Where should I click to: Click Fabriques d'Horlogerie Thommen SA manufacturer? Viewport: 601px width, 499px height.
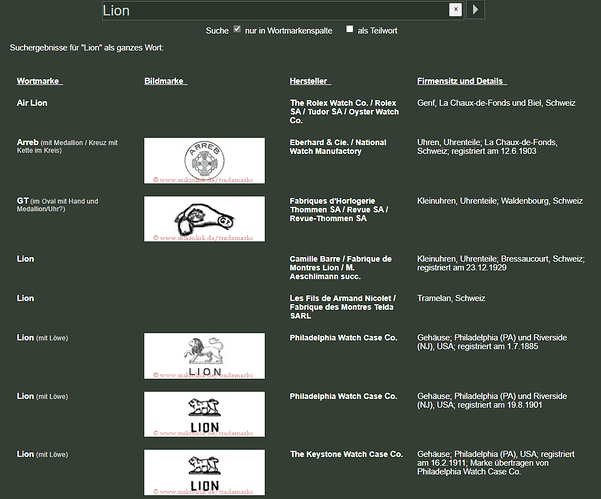click(339, 210)
